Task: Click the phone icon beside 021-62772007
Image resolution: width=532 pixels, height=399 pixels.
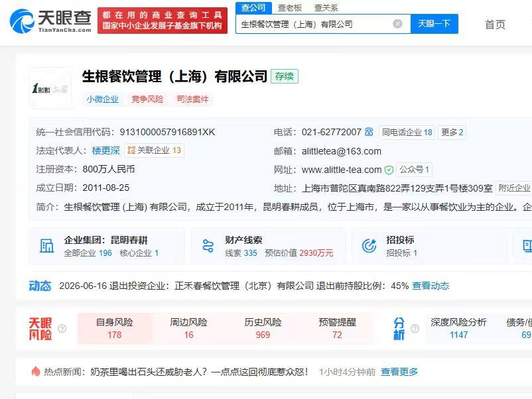Action: tap(369, 132)
